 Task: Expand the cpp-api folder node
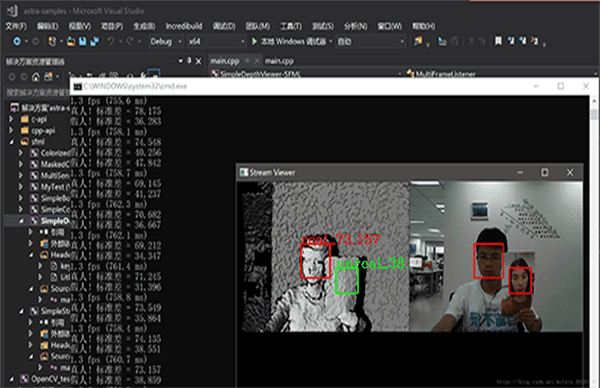coord(11,130)
